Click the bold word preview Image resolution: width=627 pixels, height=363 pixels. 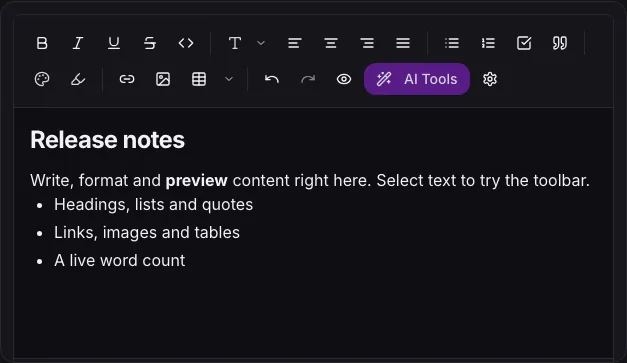(x=196, y=181)
